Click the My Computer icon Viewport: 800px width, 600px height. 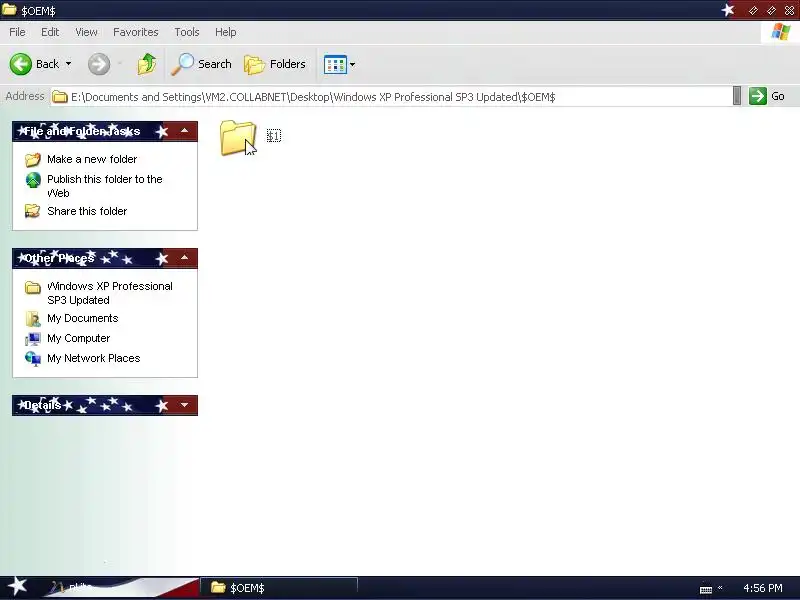[x=33, y=339]
